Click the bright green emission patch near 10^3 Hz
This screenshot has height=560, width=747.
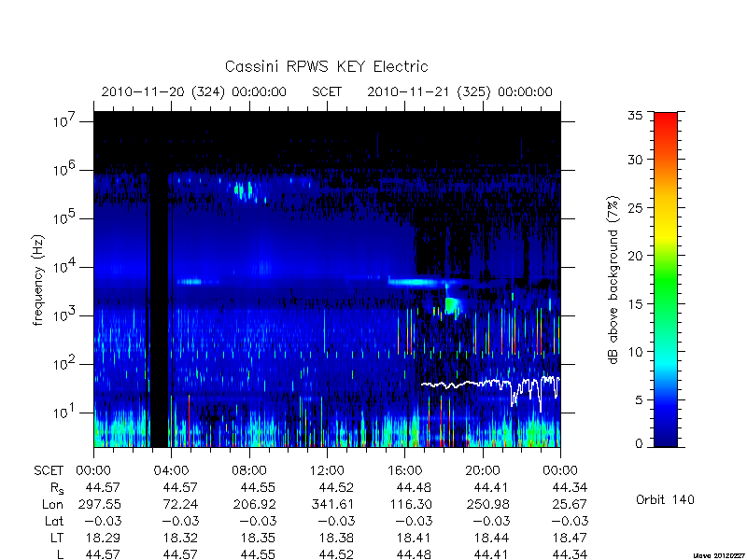click(x=452, y=305)
